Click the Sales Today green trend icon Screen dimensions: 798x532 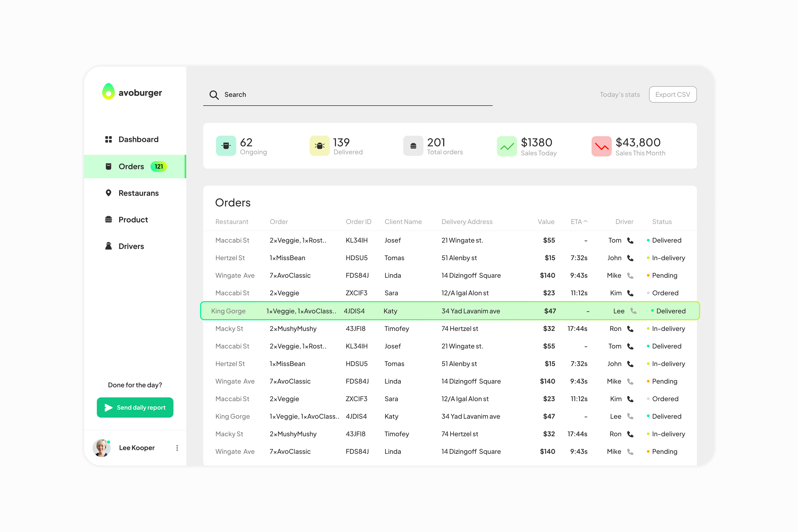pyautogui.click(x=507, y=146)
